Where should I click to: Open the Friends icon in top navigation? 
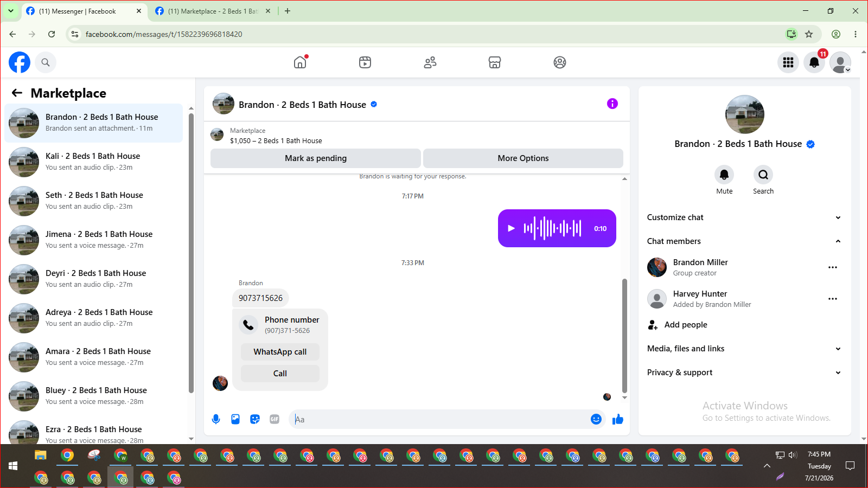click(430, 62)
